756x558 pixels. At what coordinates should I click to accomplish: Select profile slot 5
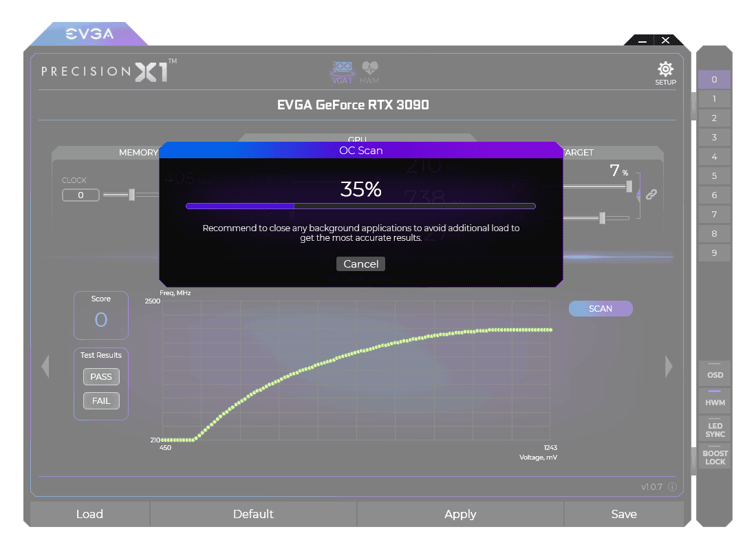pos(714,176)
